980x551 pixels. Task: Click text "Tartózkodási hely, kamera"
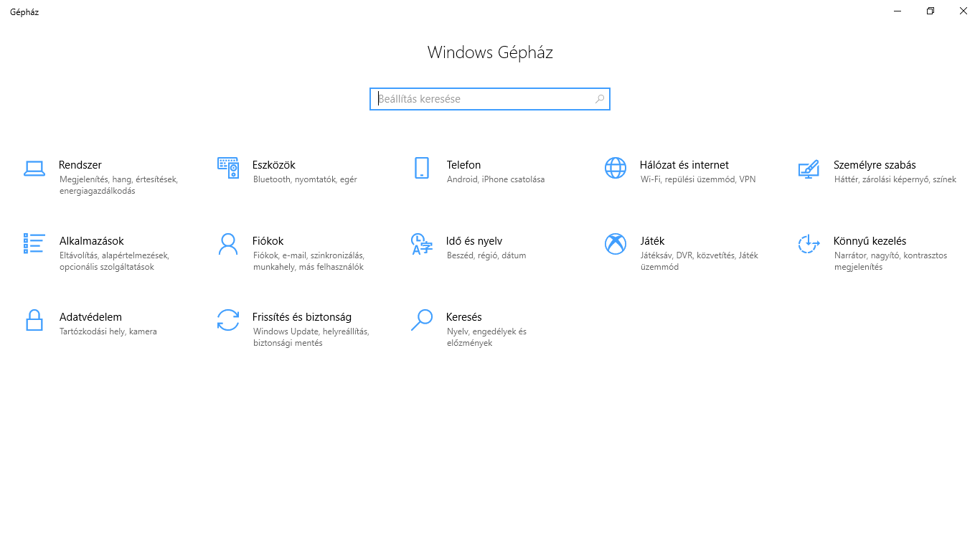pos(108,331)
